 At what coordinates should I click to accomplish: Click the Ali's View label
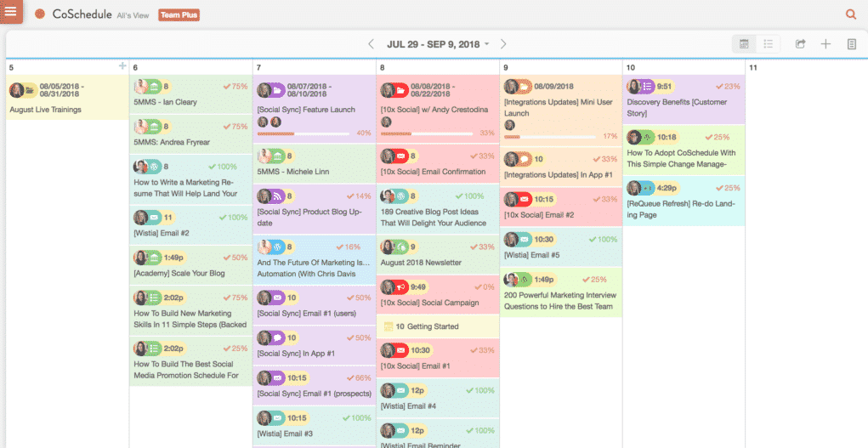[133, 15]
